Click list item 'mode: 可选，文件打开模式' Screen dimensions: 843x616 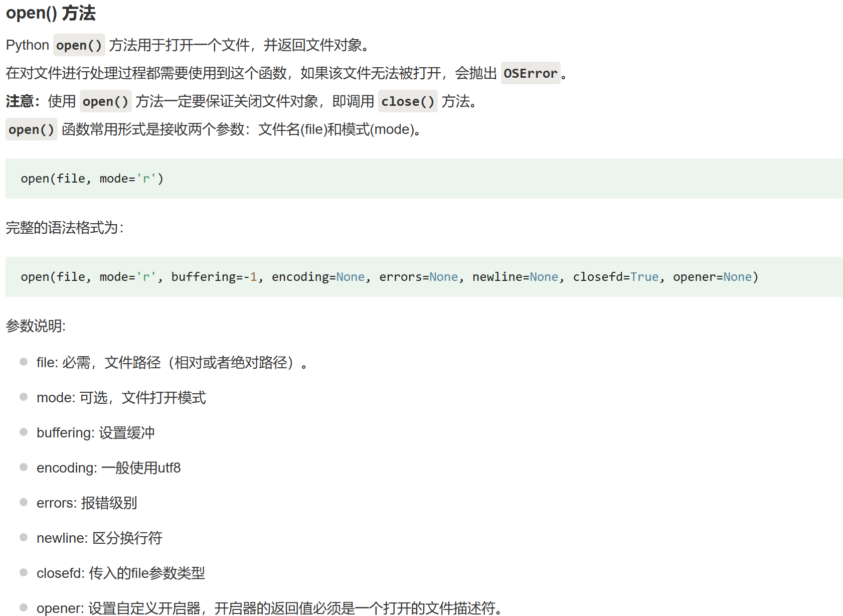coord(121,397)
